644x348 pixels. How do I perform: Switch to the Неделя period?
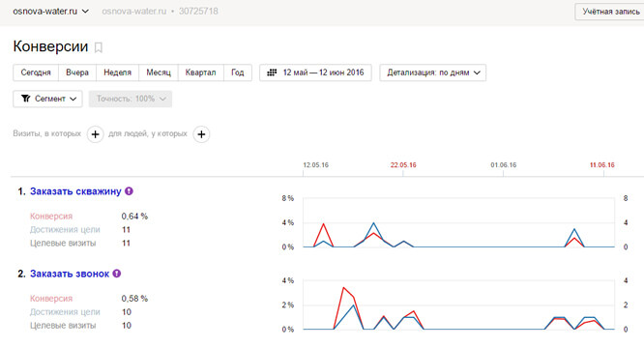(x=117, y=72)
